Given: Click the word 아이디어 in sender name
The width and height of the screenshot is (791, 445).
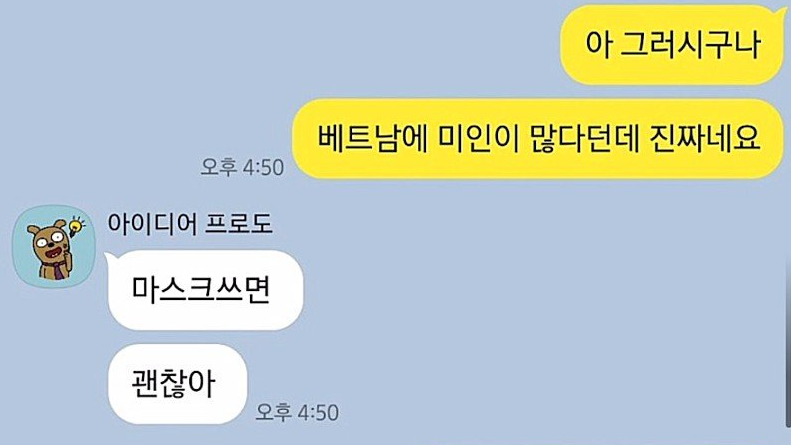Looking at the screenshot, I should [x=151, y=224].
